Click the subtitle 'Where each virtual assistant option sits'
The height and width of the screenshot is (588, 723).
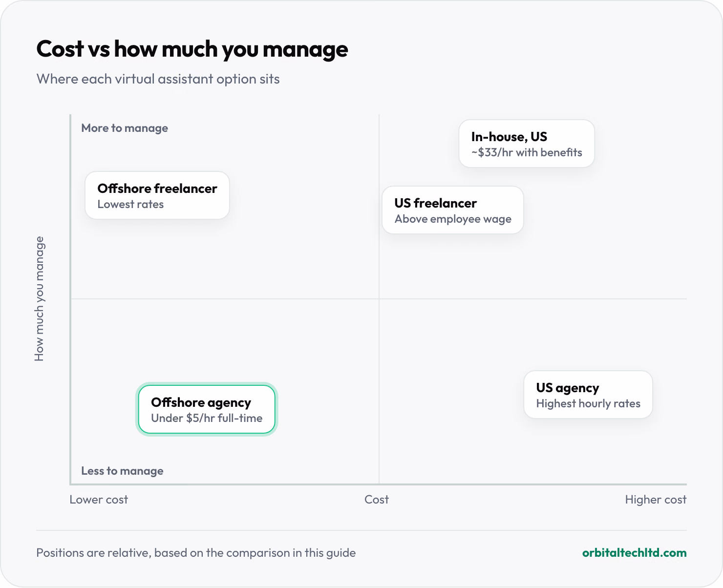(x=158, y=79)
